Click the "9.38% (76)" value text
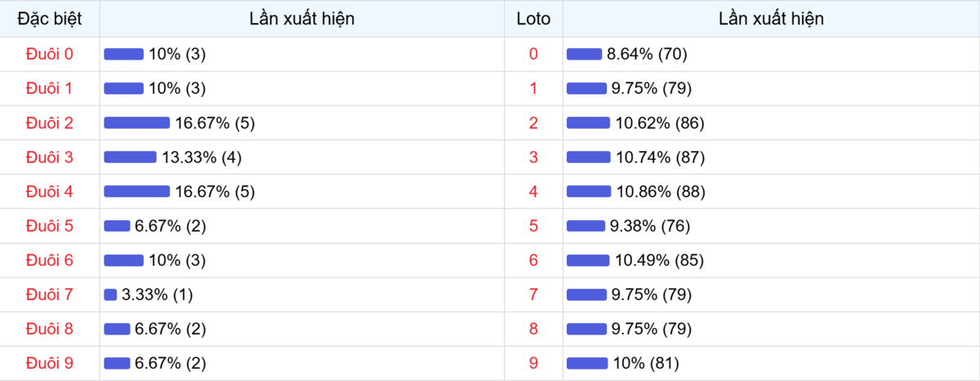Image resolution: width=980 pixels, height=381 pixels. (x=651, y=226)
